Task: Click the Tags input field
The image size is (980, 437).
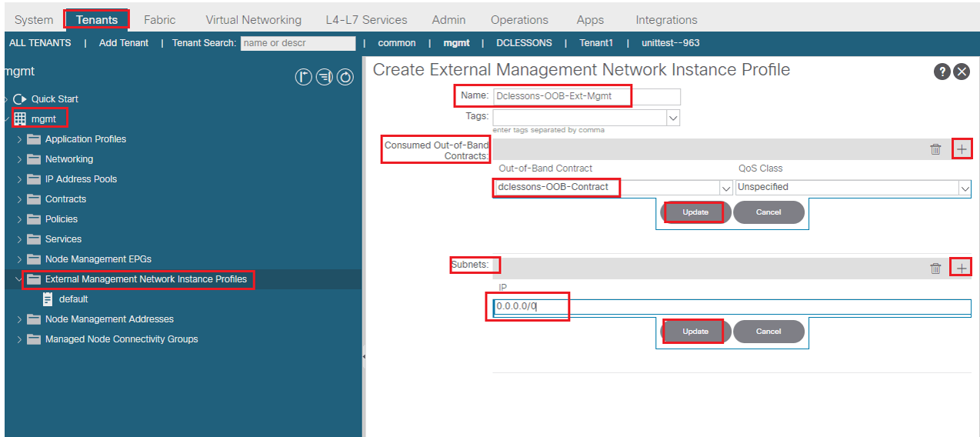Action: 579,118
